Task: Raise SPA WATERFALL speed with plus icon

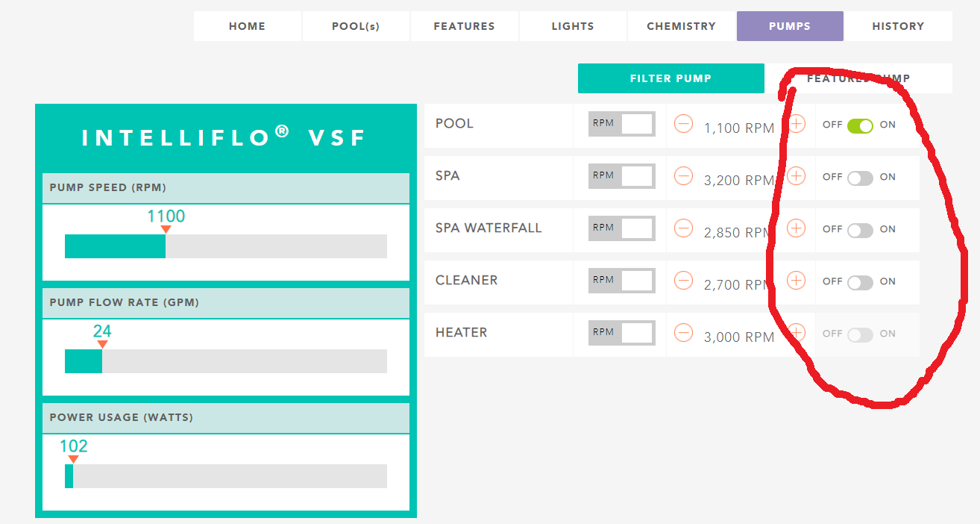Action: click(797, 228)
